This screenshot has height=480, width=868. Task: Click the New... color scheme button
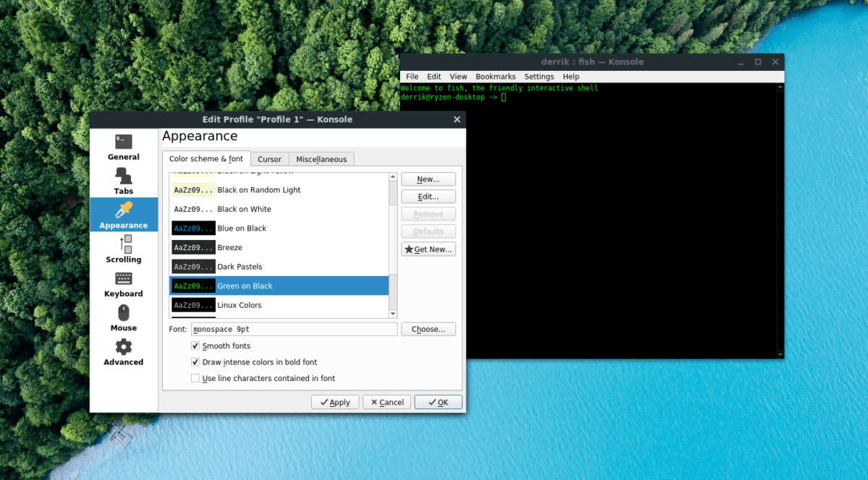click(428, 179)
